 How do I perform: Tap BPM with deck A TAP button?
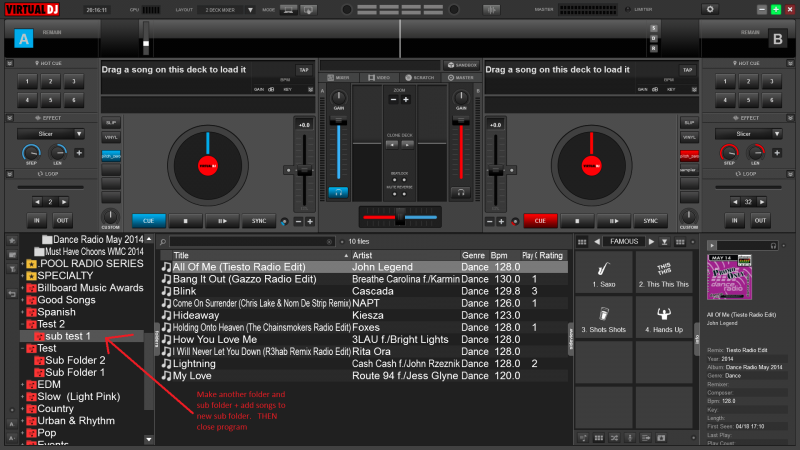pyautogui.click(x=304, y=70)
